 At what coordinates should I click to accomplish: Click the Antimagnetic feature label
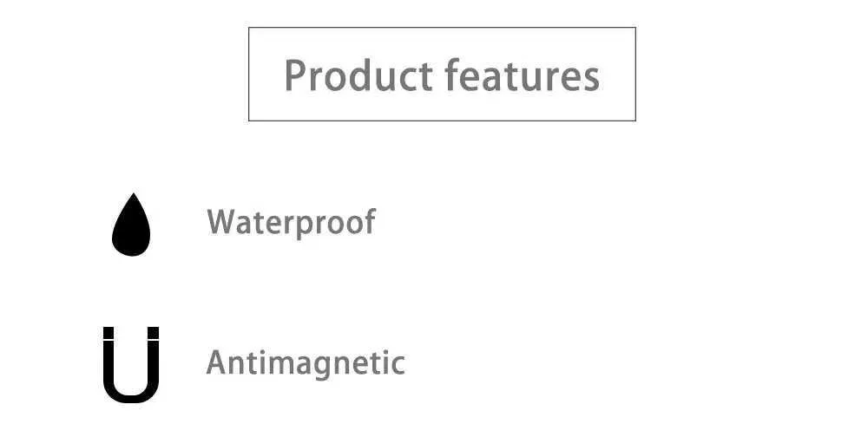point(306,363)
